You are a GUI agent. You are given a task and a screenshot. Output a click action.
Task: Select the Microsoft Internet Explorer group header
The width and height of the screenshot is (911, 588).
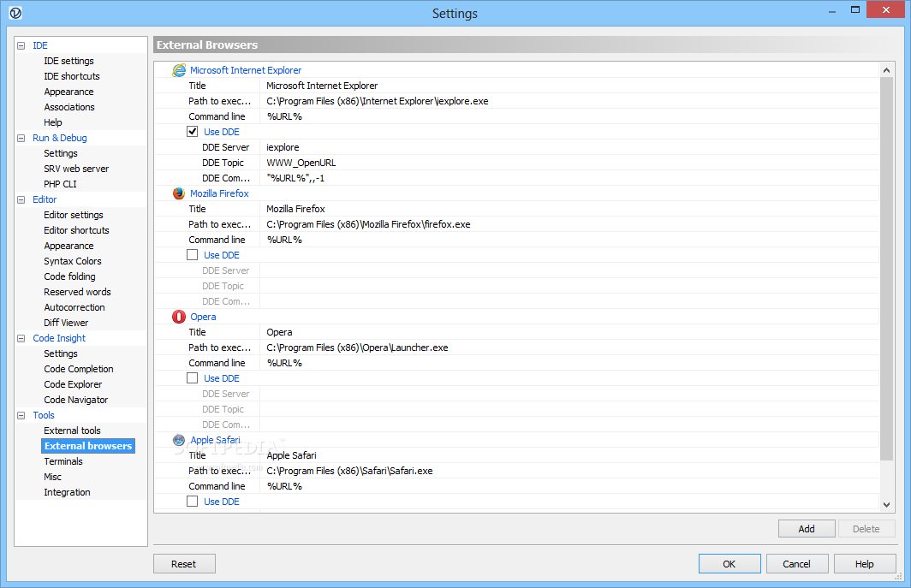tap(246, 70)
